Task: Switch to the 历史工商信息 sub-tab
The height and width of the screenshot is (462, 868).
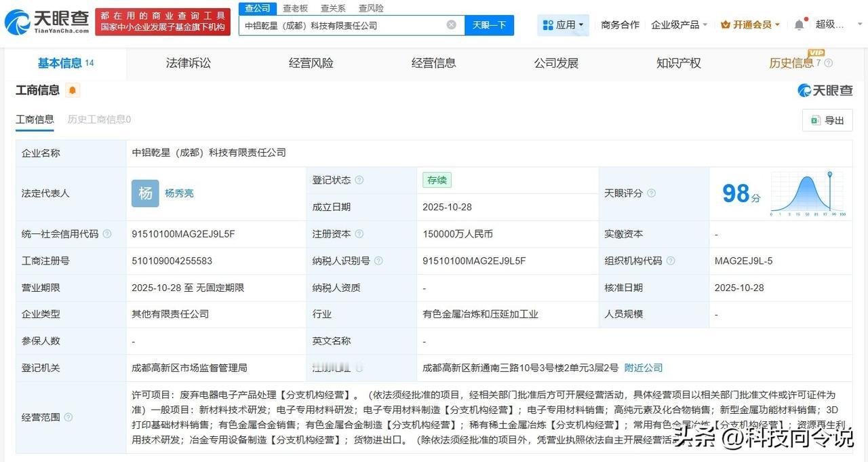Action: 99,119
